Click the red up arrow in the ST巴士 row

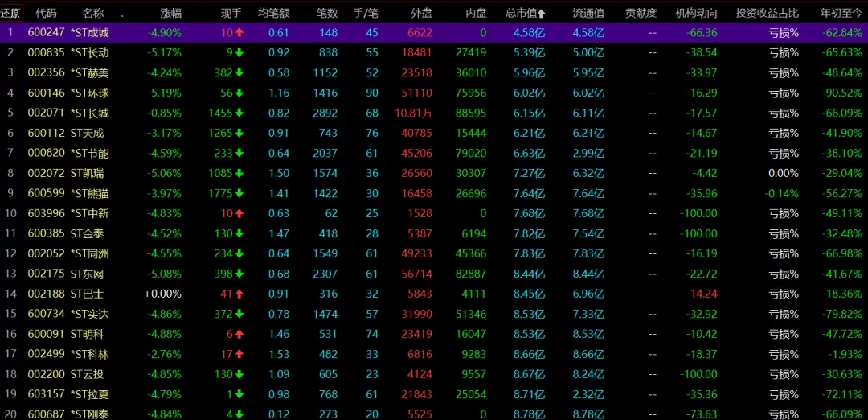tap(240, 294)
